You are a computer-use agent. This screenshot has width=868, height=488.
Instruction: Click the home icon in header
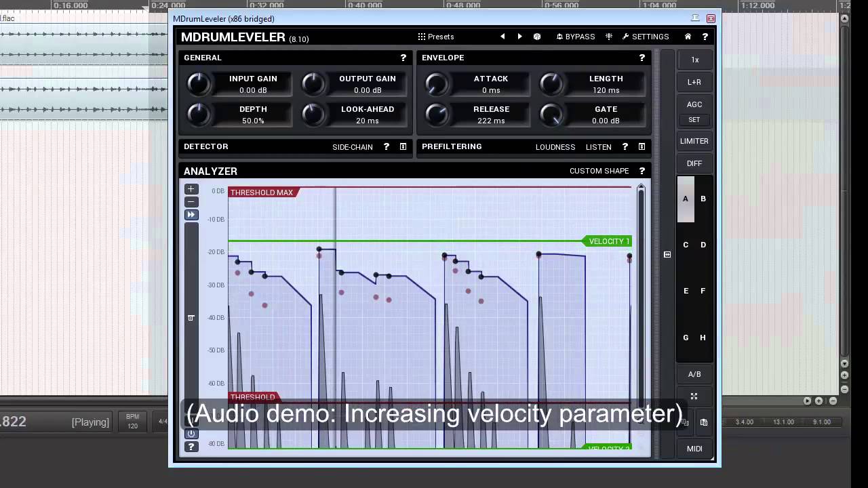pyautogui.click(x=688, y=37)
